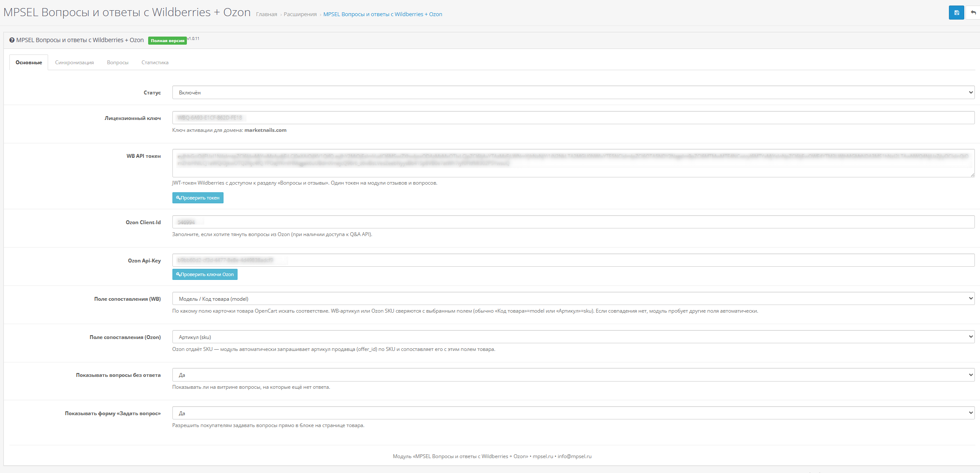This screenshot has width=980, height=473.
Task: Click the v1.0.11 version label
Action: click(193, 39)
